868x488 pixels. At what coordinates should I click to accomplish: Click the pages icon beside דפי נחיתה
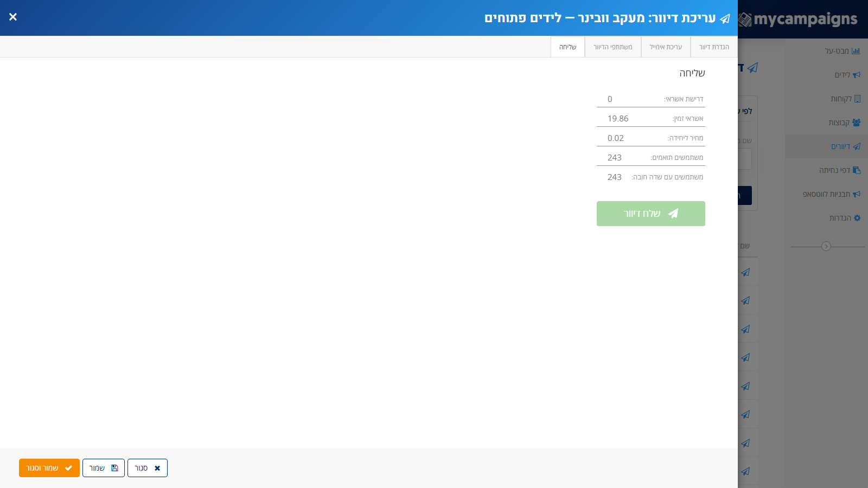[857, 170]
